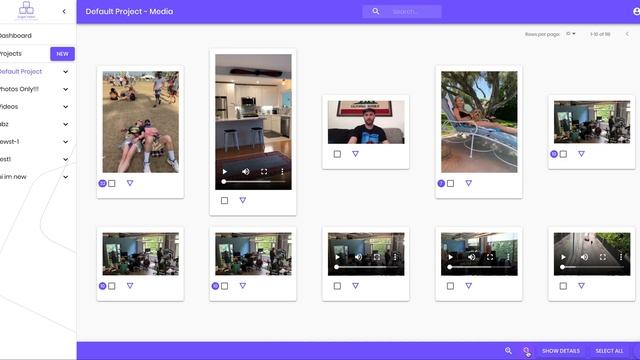Viewport: 640px width, 360px height.
Task: Click the triangle icon under the lounge chair photo
Action: point(468,183)
